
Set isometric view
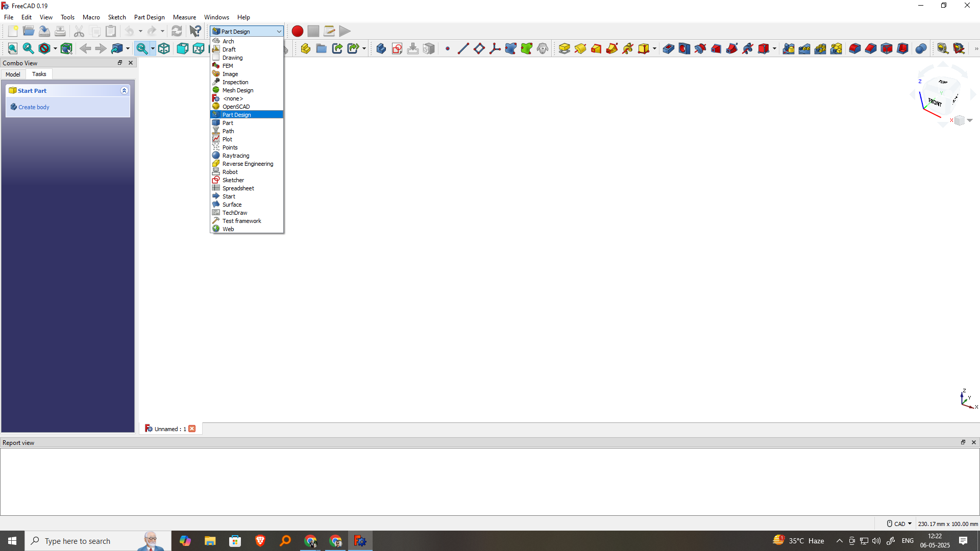pyautogui.click(x=164, y=48)
